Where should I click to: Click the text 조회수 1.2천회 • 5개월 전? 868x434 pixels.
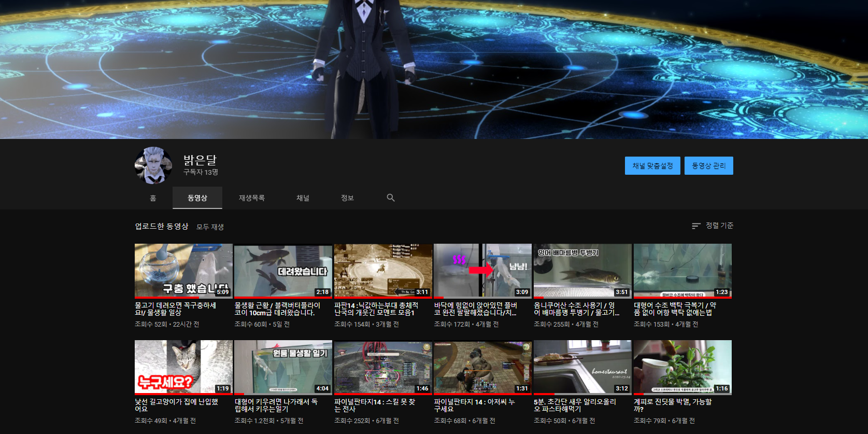(x=269, y=421)
